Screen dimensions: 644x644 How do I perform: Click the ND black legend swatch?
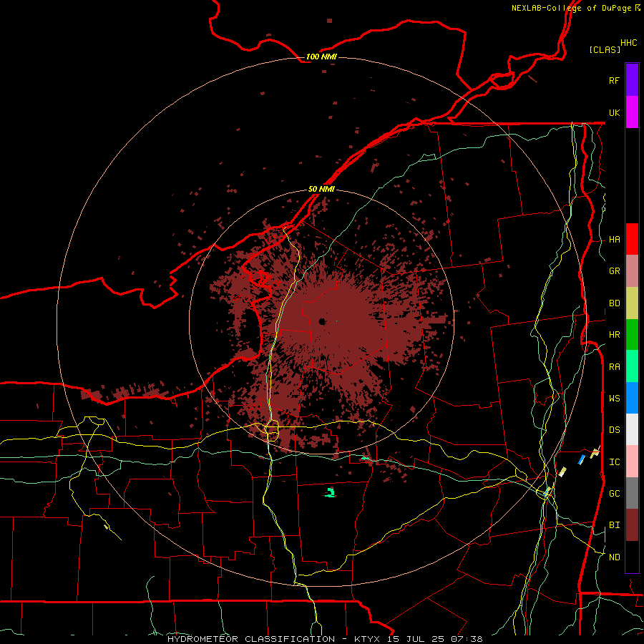[632, 557]
